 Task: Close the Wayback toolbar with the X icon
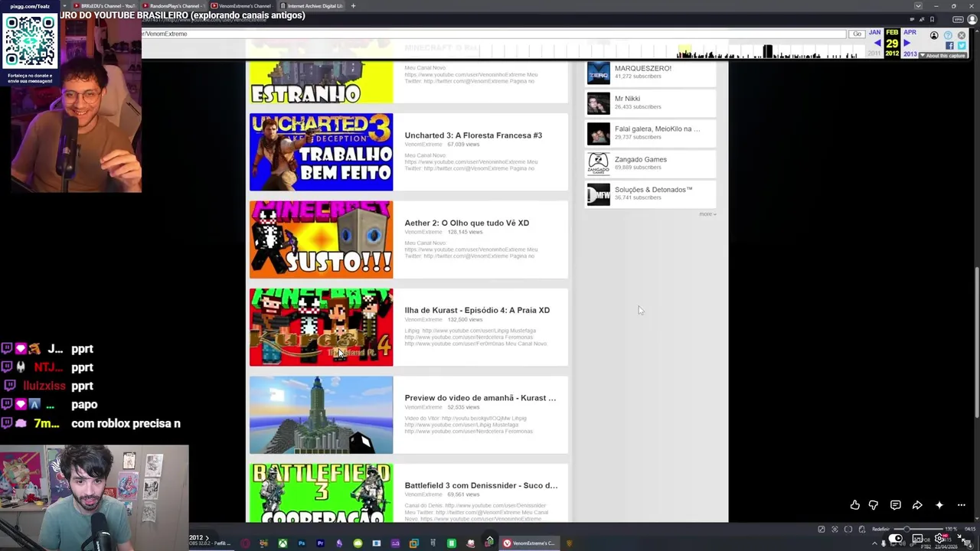tap(962, 35)
